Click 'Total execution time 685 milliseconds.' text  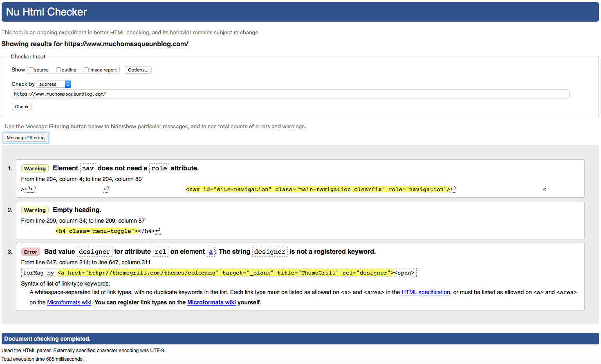pyautogui.click(x=43, y=359)
